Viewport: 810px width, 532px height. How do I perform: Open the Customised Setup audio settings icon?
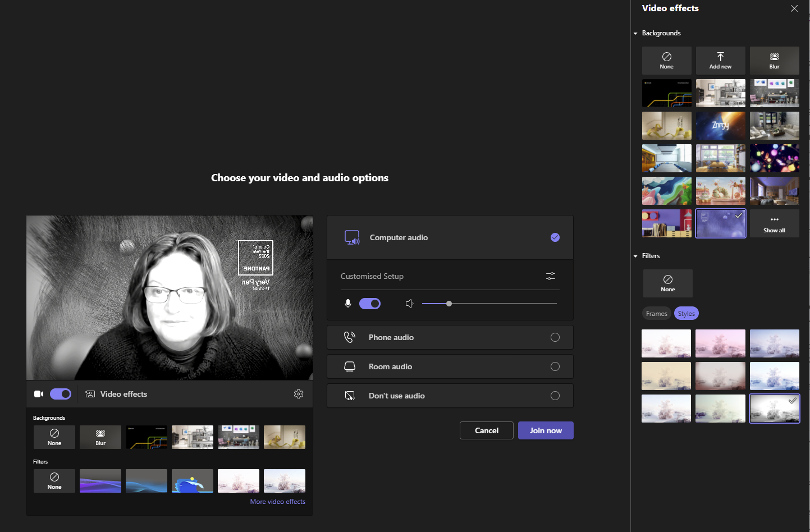550,276
